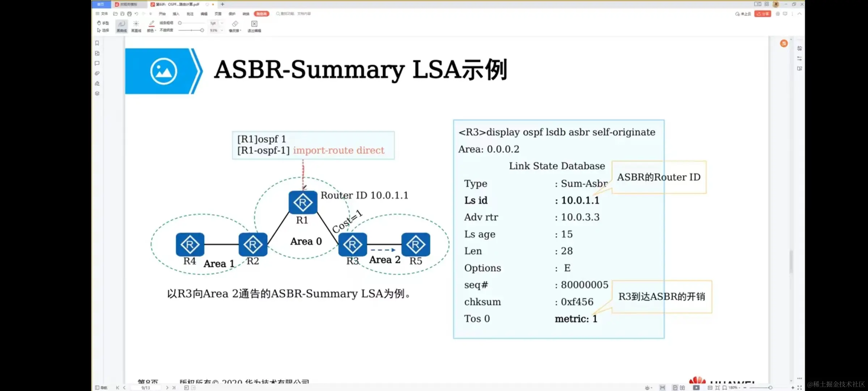
Task: Start slideshow playback from status bar
Action: 696,387
